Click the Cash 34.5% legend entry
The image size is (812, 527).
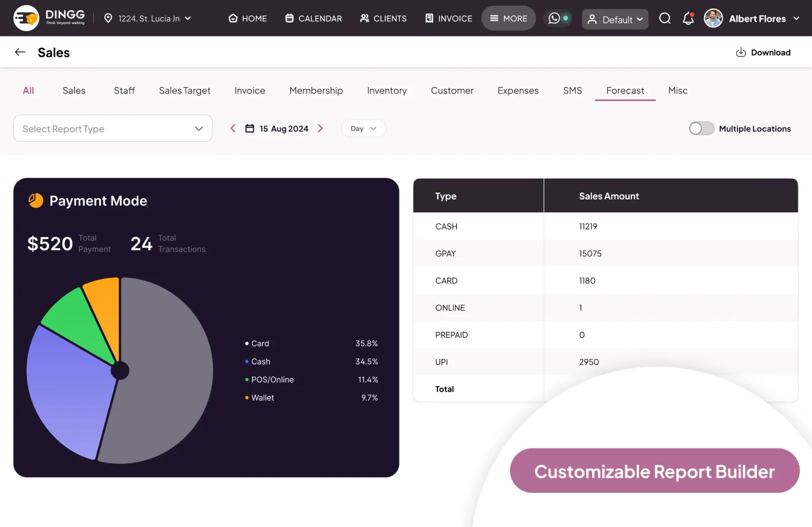click(311, 361)
